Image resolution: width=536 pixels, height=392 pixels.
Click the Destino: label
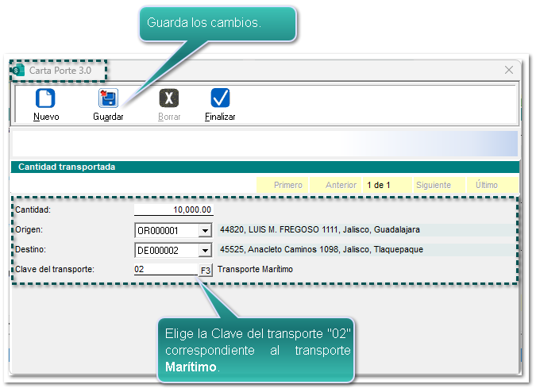coord(30,250)
